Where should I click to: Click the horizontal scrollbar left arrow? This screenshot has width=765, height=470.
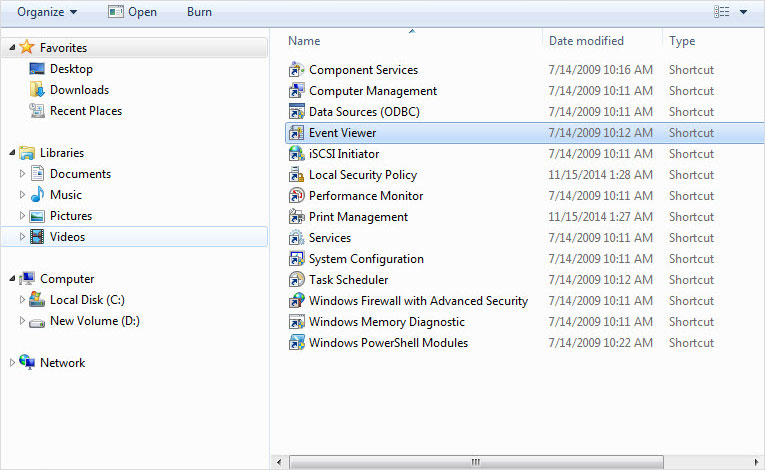pyautogui.click(x=279, y=462)
